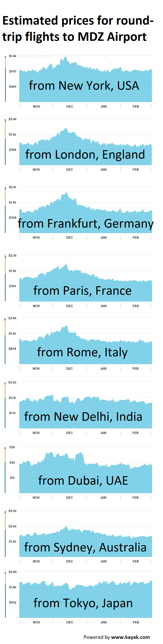Select the 'from New Delhi, India' chart label
The image size is (163, 644).
(83, 417)
